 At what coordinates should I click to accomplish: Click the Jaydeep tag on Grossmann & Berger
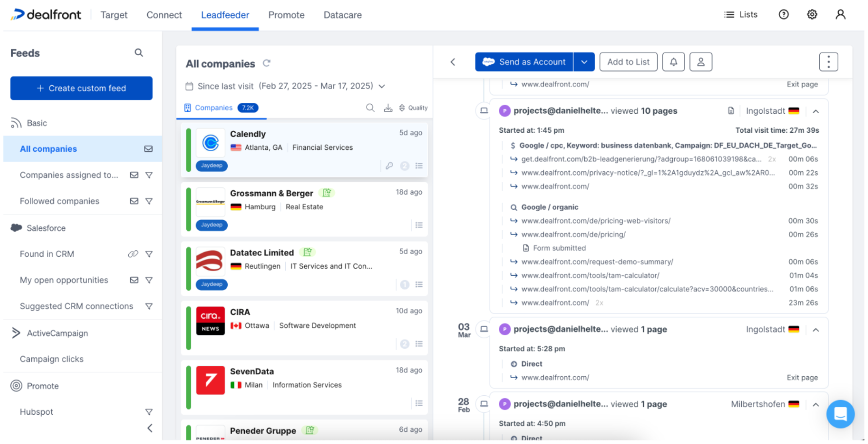coord(212,225)
